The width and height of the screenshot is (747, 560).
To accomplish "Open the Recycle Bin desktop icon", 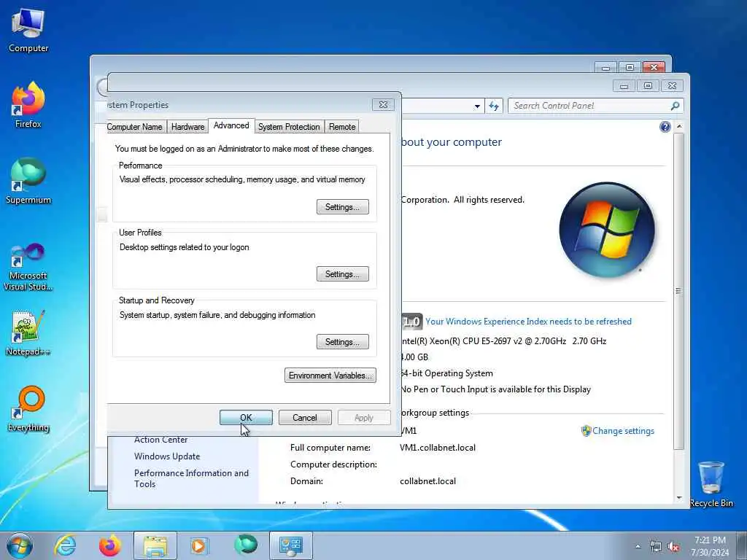I will [711, 484].
